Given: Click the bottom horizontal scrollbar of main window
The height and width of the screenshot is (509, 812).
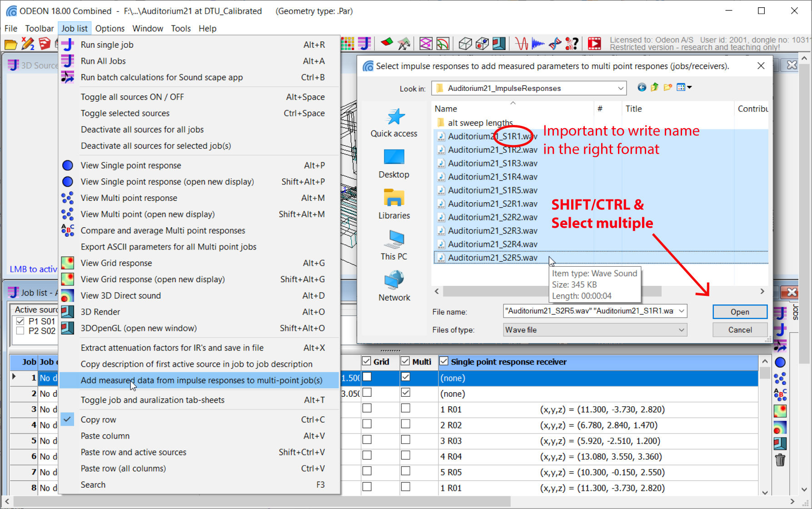Looking at the screenshot, I should 261,501.
